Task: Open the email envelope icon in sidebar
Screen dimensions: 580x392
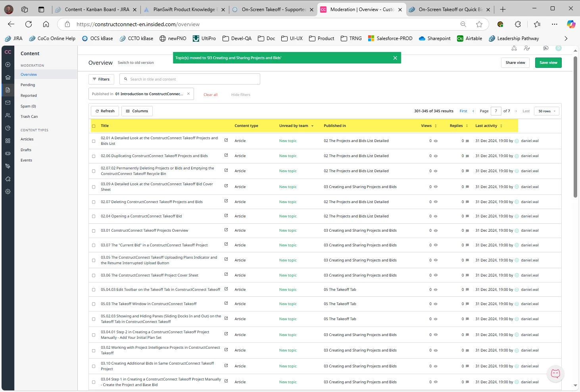Action: tap(8, 103)
